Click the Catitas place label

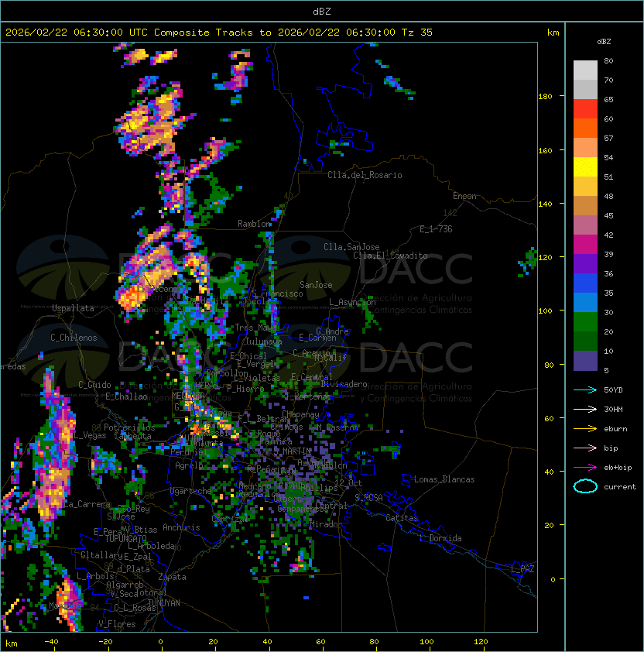[x=402, y=518]
